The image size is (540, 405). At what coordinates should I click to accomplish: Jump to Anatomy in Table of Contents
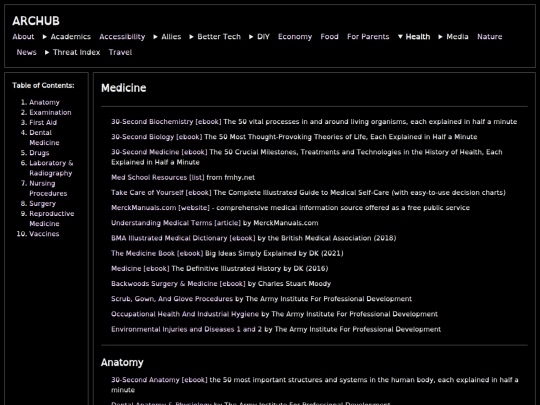click(44, 102)
